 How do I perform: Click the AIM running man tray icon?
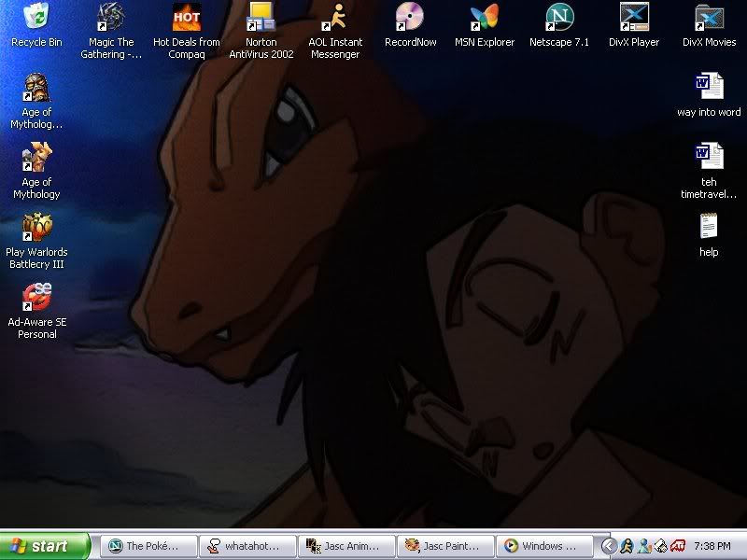[x=627, y=546]
